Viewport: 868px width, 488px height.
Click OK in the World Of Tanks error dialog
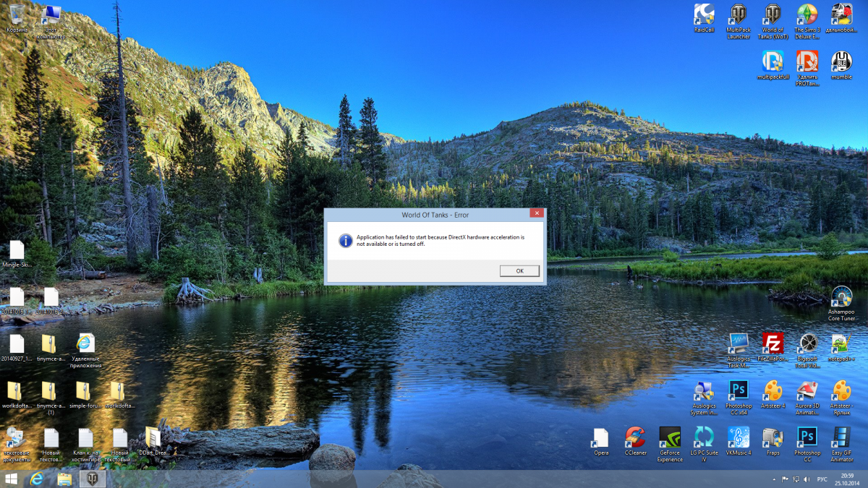(x=519, y=270)
